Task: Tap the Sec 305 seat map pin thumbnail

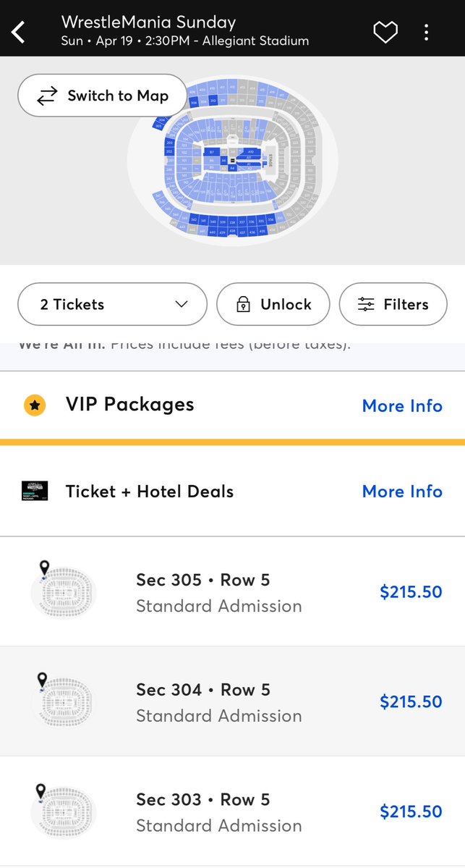Action: click(x=62, y=590)
